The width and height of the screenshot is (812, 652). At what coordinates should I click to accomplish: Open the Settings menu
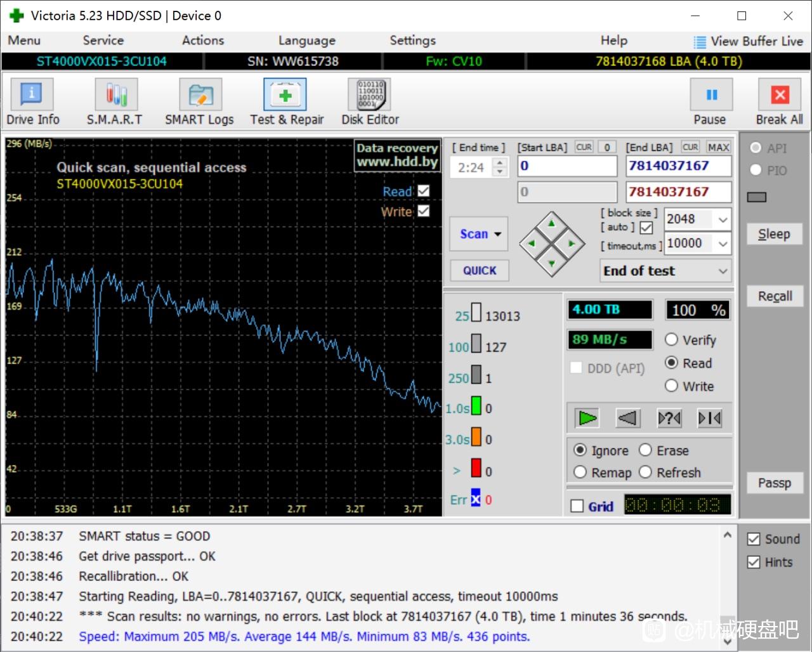click(413, 41)
